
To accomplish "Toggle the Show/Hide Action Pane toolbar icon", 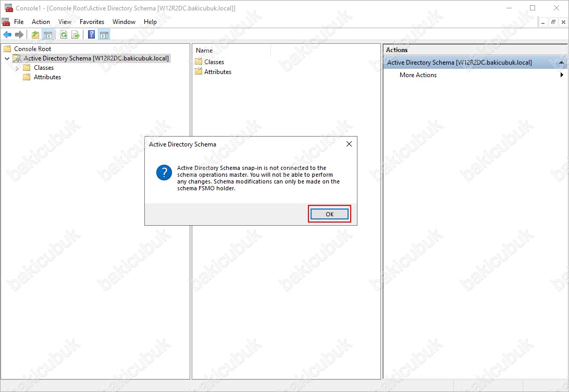I will click(x=104, y=35).
